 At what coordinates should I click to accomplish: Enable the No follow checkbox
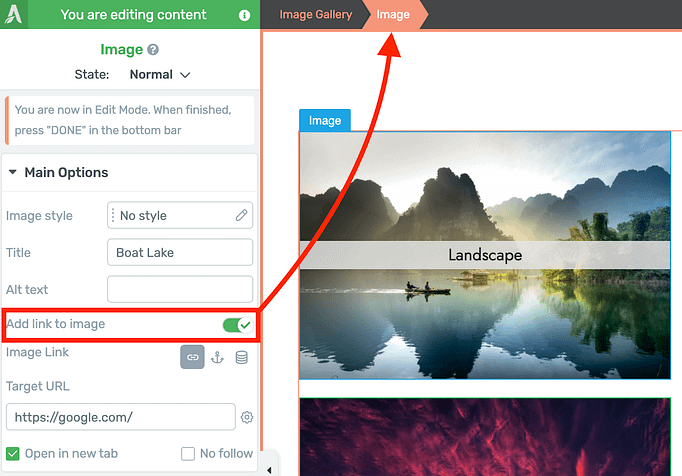point(188,454)
